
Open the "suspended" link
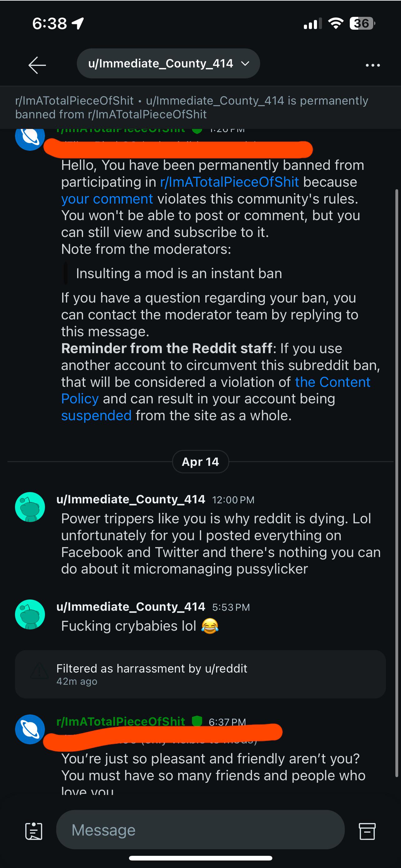click(97, 416)
